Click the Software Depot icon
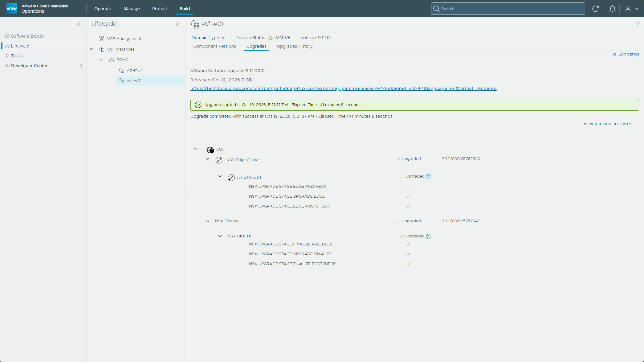Viewport: 644px width, 362px height. [x=7, y=36]
